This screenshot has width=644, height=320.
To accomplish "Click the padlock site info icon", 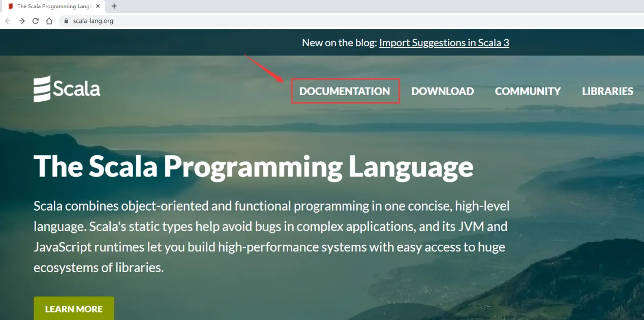I will (66, 21).
